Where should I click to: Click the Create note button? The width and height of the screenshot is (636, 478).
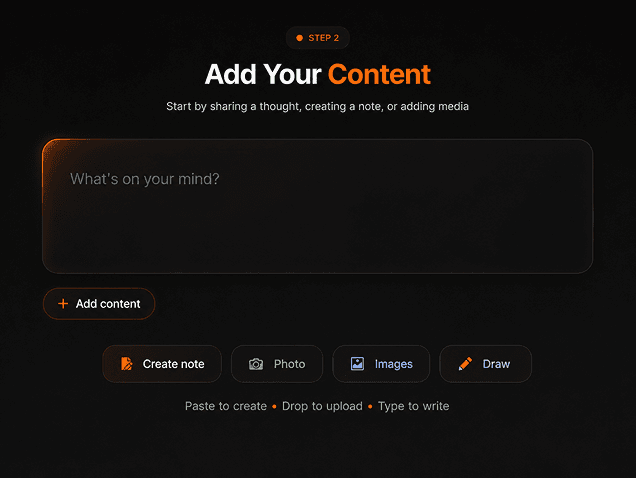click(162, 364)
